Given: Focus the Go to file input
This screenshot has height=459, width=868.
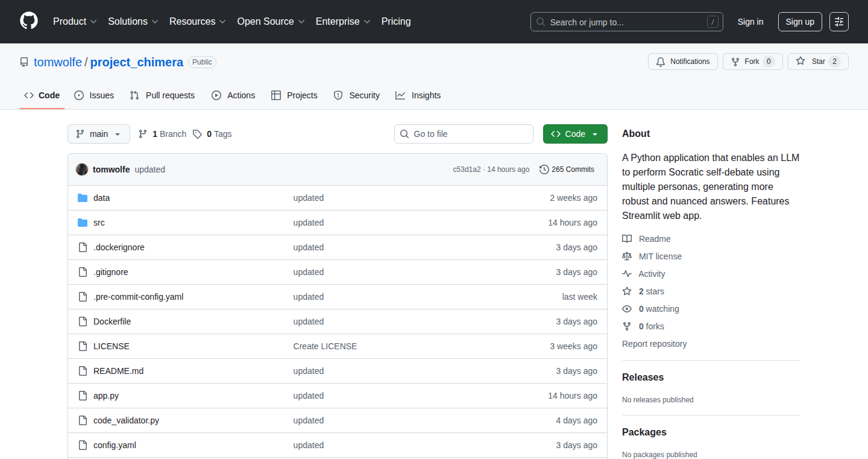Looking at the screenshot, I should tap(464, 134).
